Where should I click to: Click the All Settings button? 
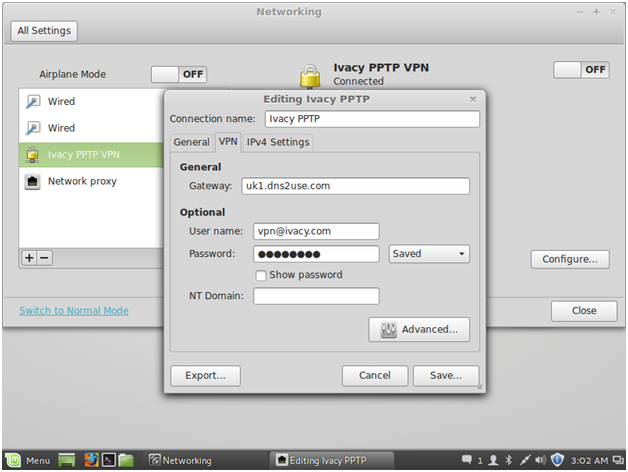click(44, 31)
